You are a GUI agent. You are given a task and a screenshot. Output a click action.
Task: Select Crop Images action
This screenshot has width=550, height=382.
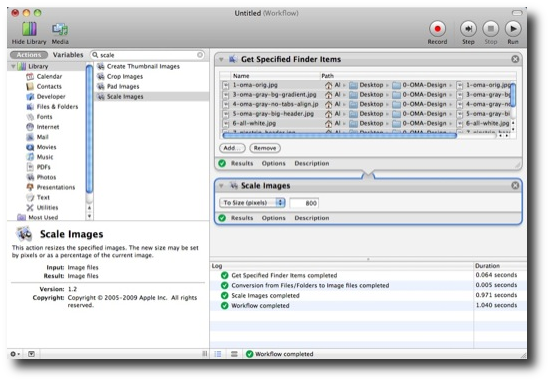pyautogui.click(x=125, y=76)
